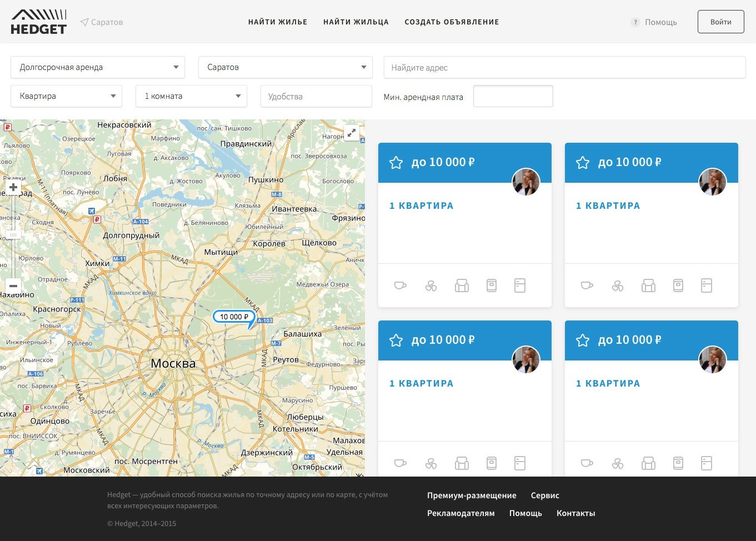Screen dimensions: 756x541
Task: Zoom out the map with minus button
Action: (13, 285)
